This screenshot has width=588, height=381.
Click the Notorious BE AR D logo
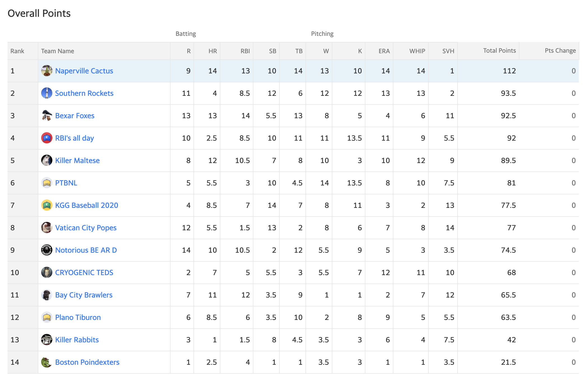coord(47,250)
